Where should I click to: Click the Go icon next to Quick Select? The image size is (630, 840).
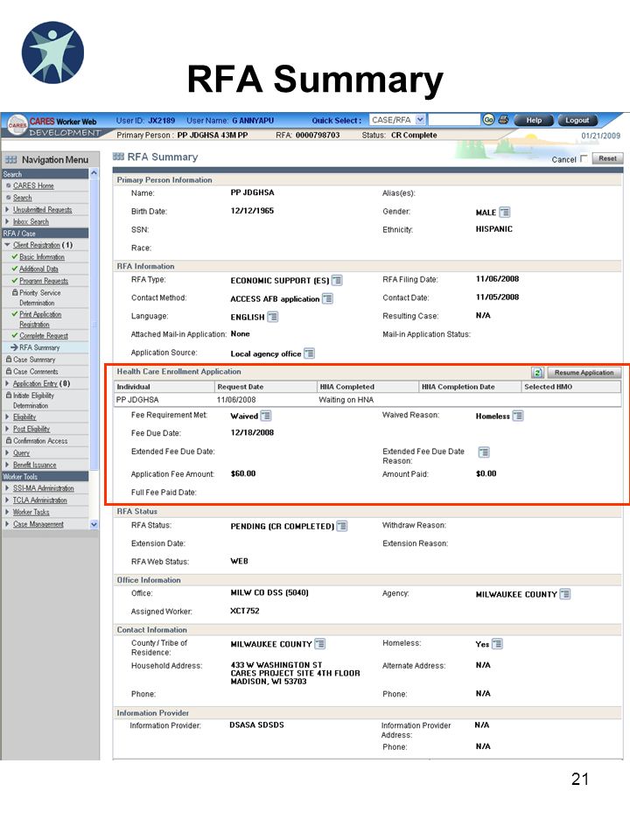coord(488,120)
